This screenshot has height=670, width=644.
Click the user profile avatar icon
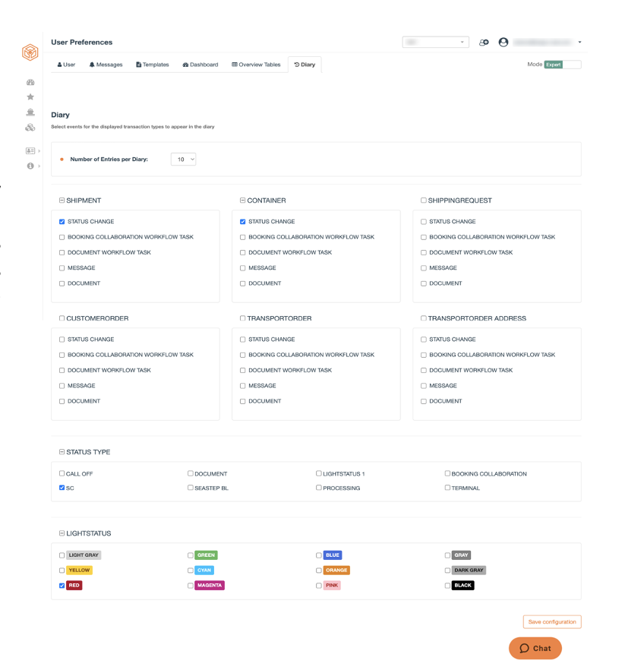click(x=504, y=42)
